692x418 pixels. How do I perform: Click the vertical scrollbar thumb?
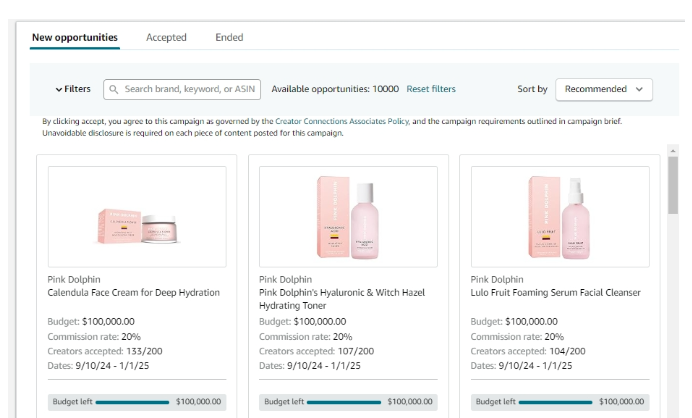(673, 185)
